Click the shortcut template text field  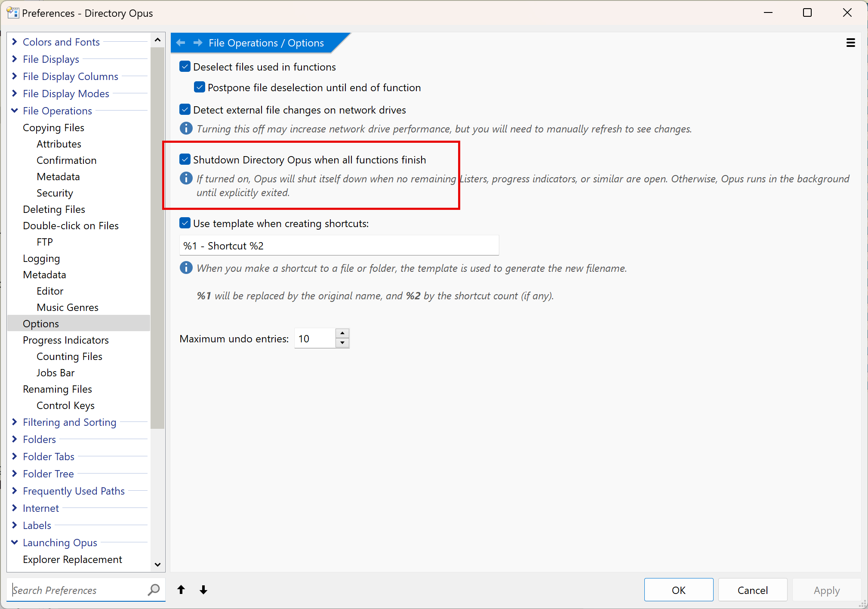click(x=339, y=246)
